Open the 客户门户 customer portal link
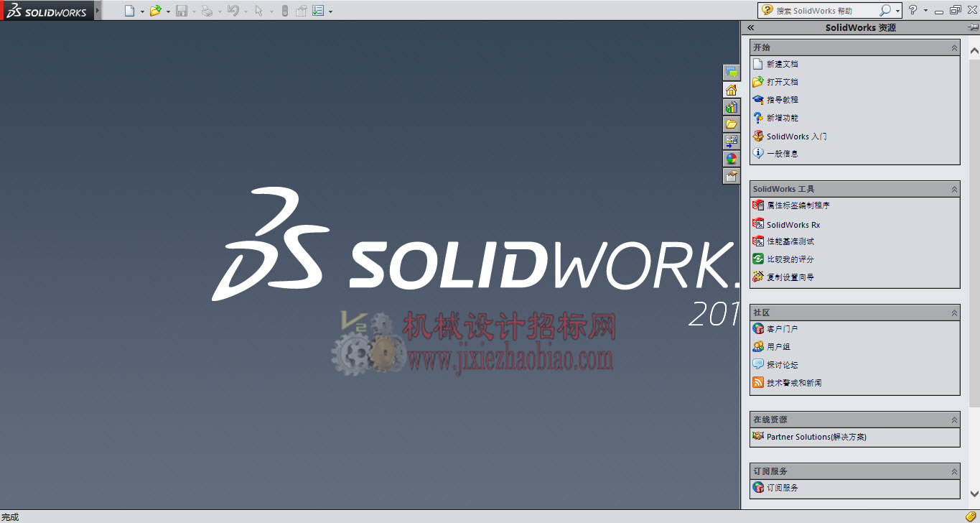980x523 pixels. coord(783,329)
